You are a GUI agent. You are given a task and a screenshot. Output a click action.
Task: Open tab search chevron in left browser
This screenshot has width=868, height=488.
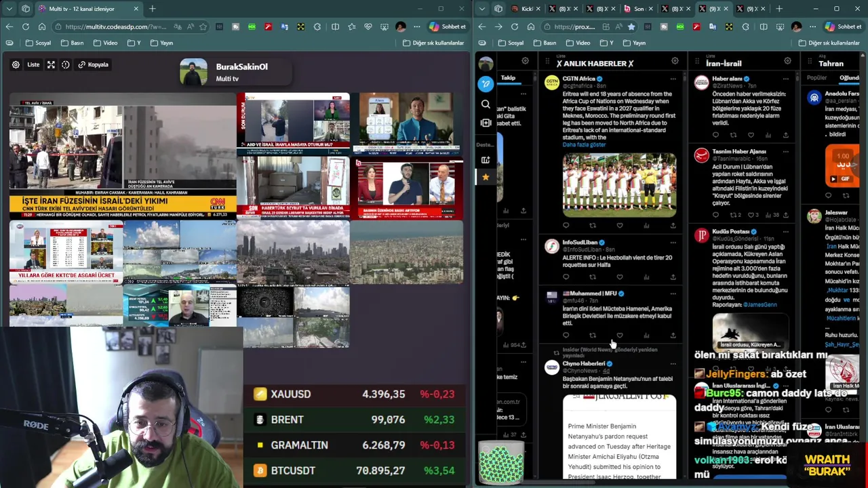(9, 9)
